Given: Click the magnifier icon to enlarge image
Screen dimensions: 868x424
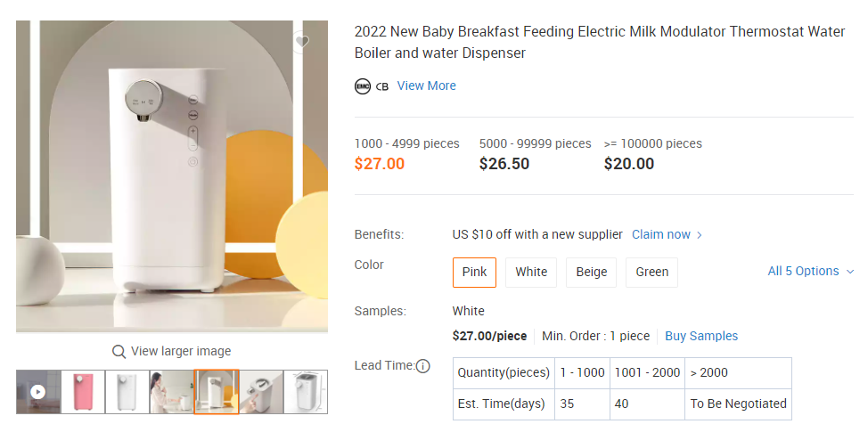Looking at the screenshot, I should tap(119, 351).
